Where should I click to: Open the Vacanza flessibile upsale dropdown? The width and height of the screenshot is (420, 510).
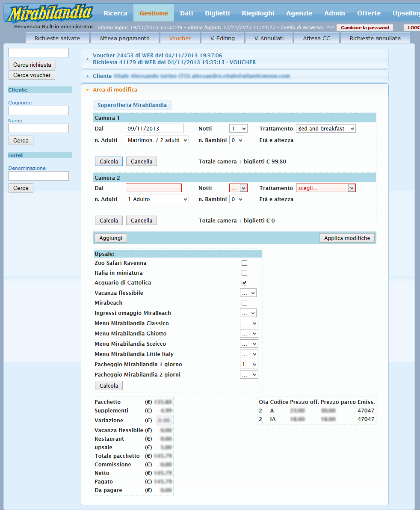(248, 293)
